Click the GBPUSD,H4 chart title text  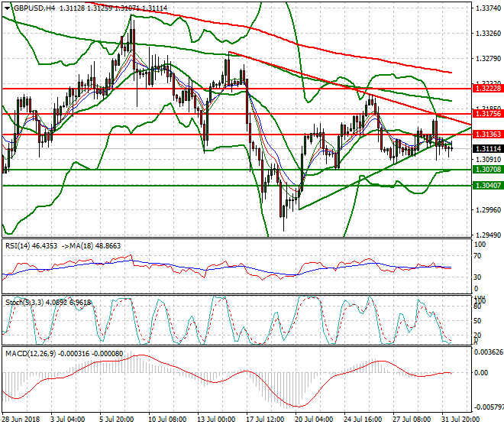point(34,8)
